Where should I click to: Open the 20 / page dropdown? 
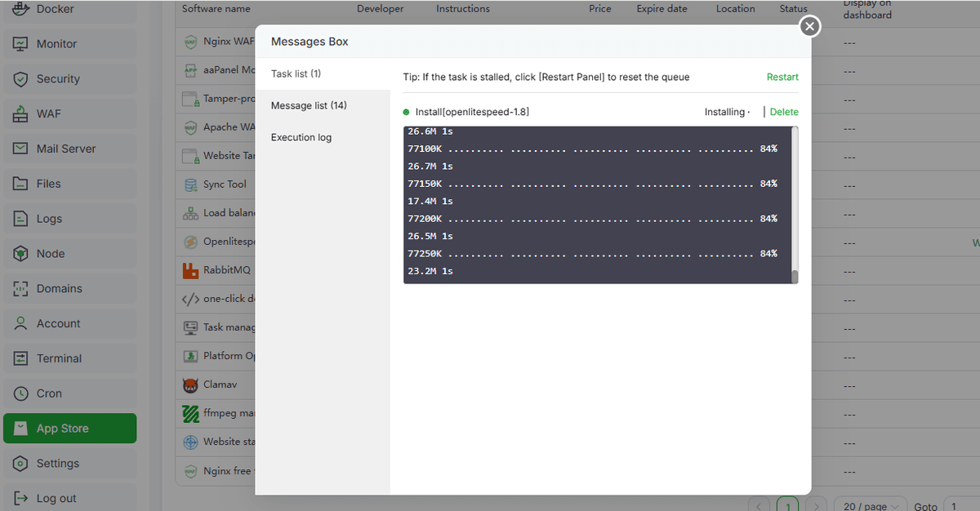tap(874, 506)
